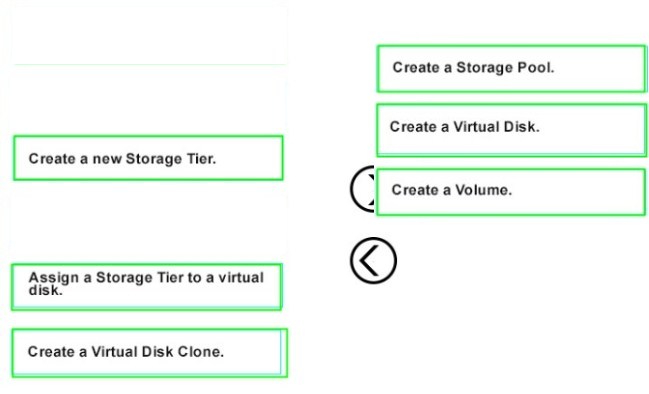Click the text 'Create a Volume.'
Viewport: 649px width, 394px height.
pos(452,190)
